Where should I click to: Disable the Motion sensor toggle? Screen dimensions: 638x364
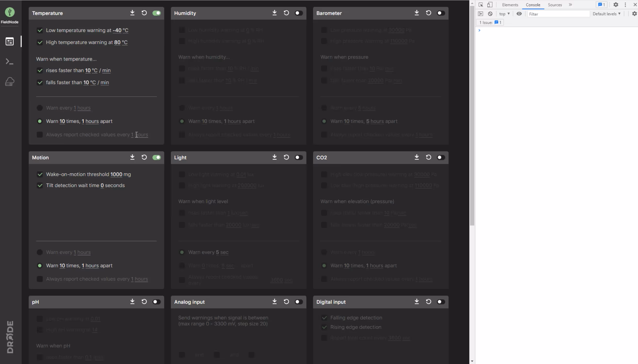click(x=157, y=157)
